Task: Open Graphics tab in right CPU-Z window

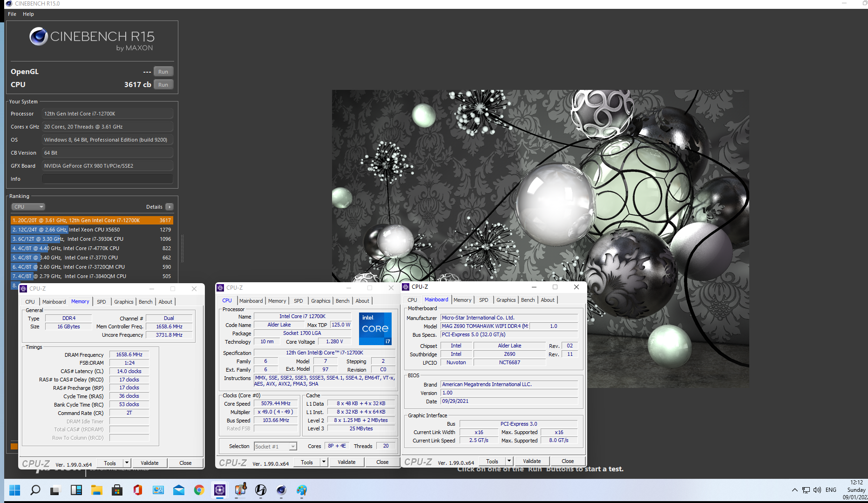Action: 506,300
